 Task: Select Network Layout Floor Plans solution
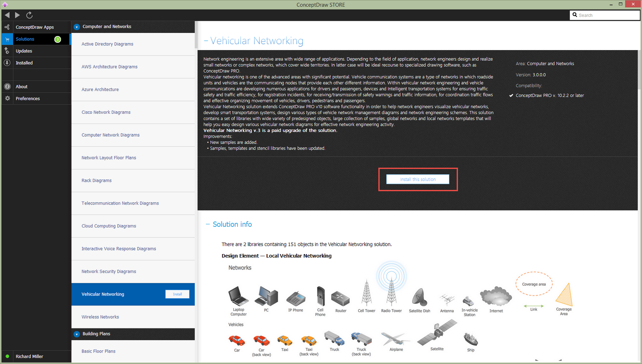(x=133, y=158)
